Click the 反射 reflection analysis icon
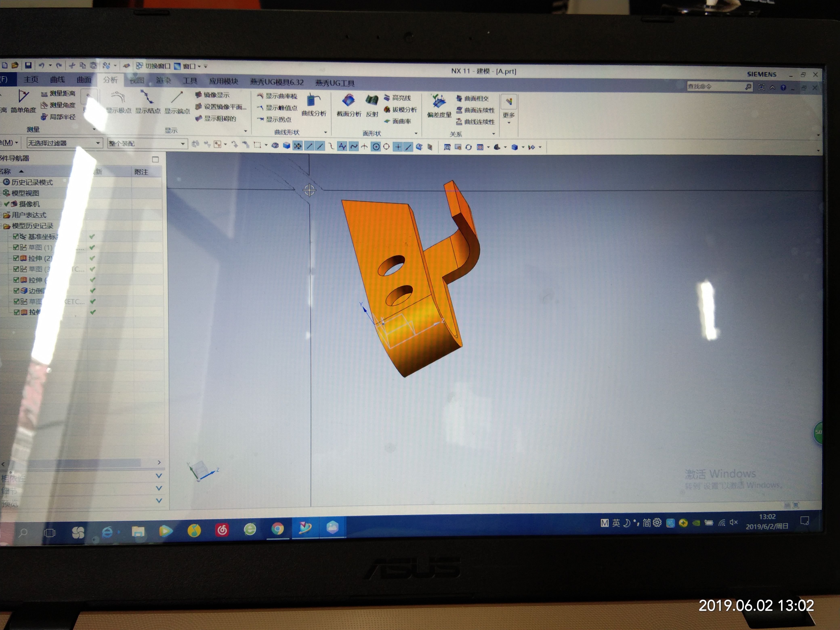 pos(372,101)
